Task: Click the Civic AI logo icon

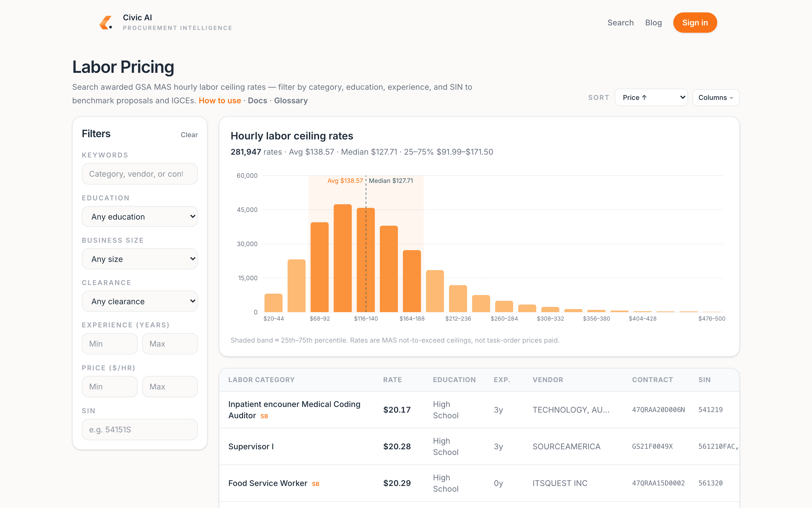Action: (106, 23)
